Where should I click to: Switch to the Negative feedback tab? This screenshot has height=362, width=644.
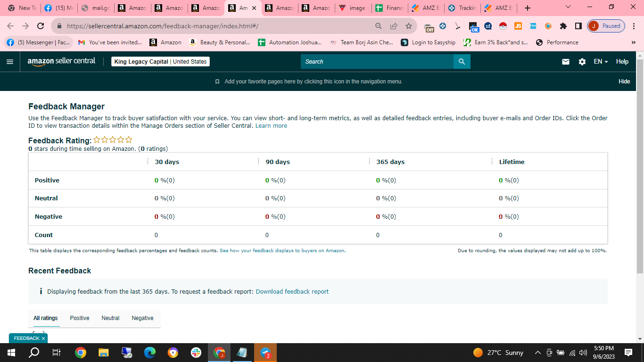point(142,318)
